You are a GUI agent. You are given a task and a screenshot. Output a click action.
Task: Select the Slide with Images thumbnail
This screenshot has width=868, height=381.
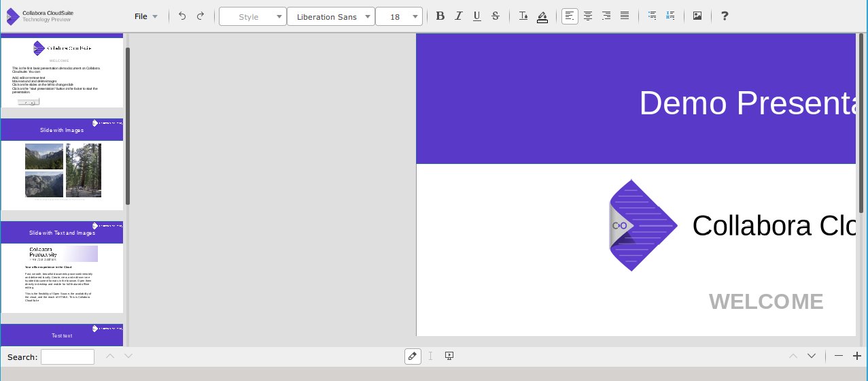(62, 164)
